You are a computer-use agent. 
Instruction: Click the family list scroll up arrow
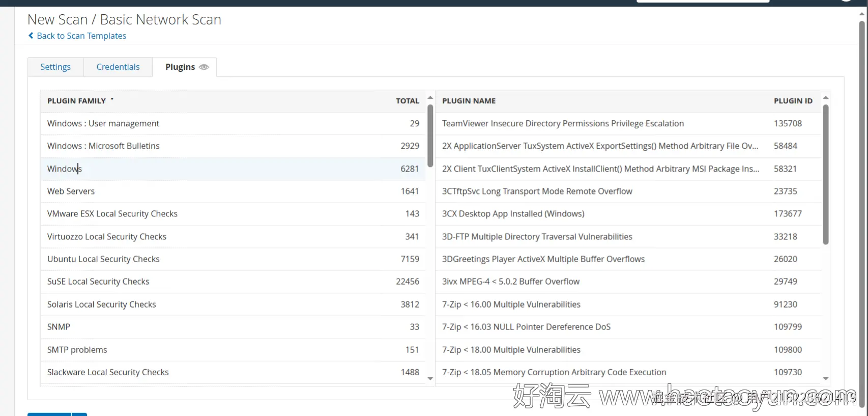[430, 97]
